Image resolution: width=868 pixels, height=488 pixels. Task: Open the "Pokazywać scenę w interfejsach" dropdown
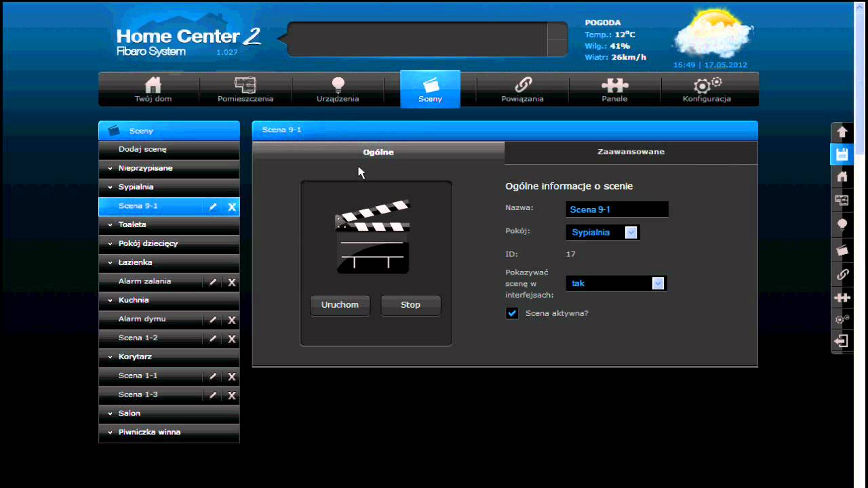[616, 283]
